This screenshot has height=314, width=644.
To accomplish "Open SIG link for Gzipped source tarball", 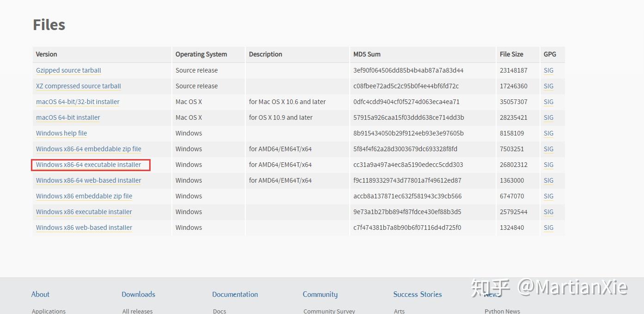I will click(x=548, y=70).
